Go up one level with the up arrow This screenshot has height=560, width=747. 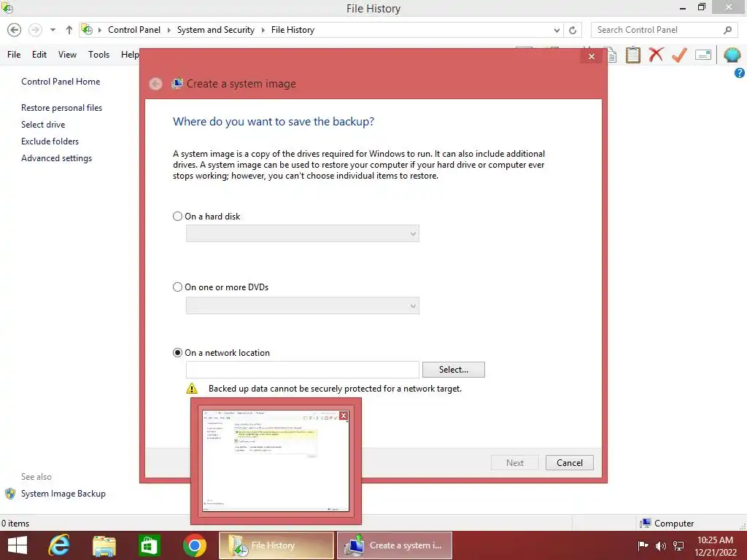coord(69,30)
